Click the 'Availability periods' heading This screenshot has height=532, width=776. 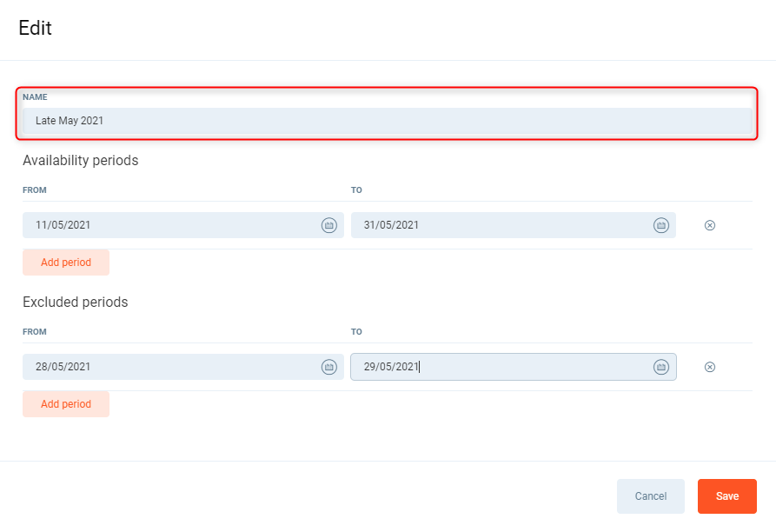point(81,161)
